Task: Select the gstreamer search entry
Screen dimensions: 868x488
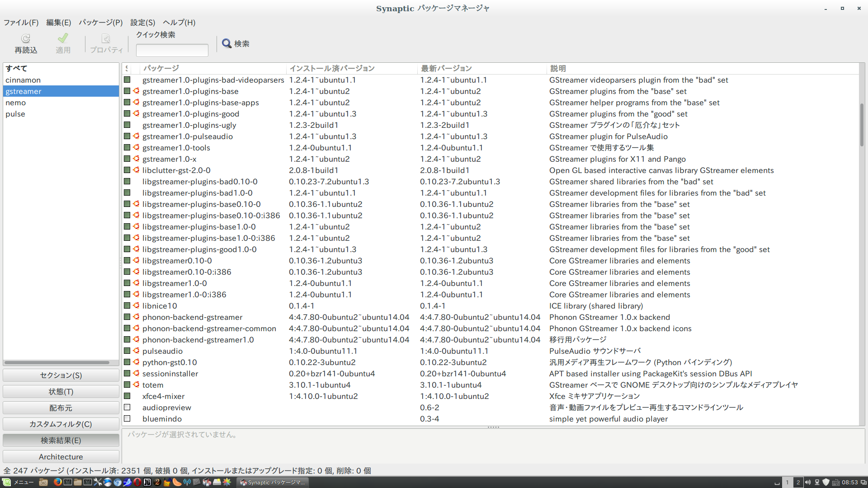Action: [x=61, y=91]
